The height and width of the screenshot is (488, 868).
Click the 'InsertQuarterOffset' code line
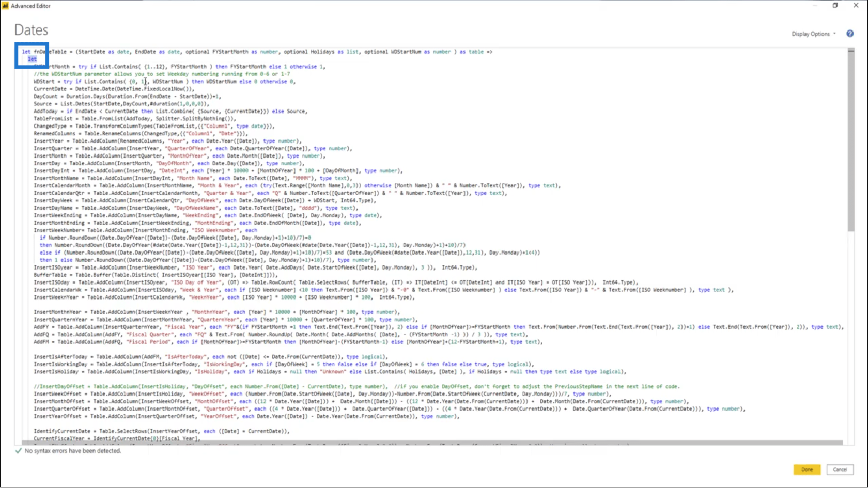coord(390,408)
